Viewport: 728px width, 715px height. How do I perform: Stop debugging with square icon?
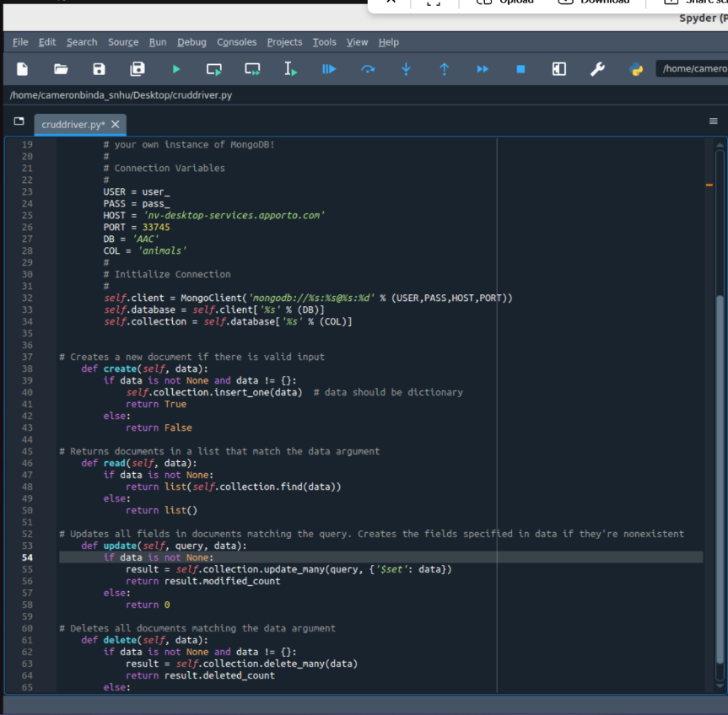pos(520,69)
